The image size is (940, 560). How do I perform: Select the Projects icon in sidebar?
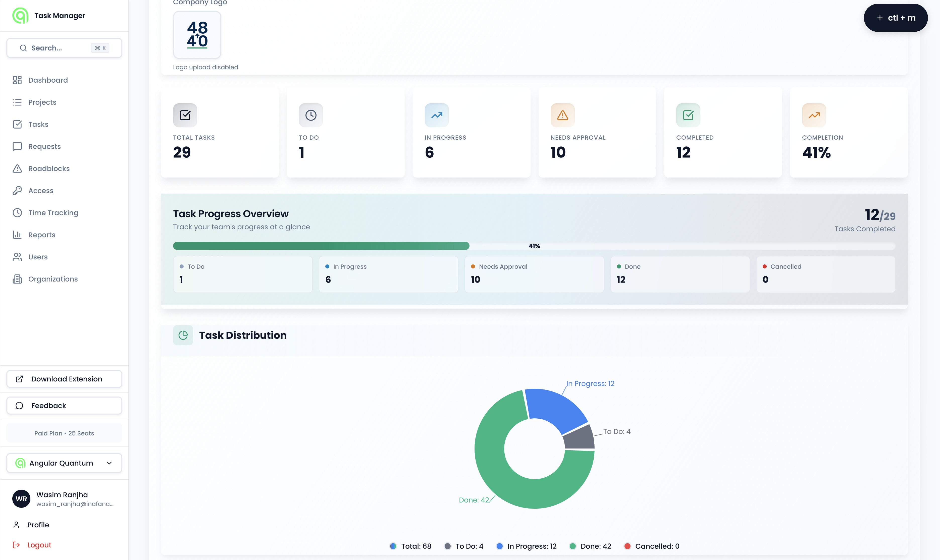tap(18, 102)
